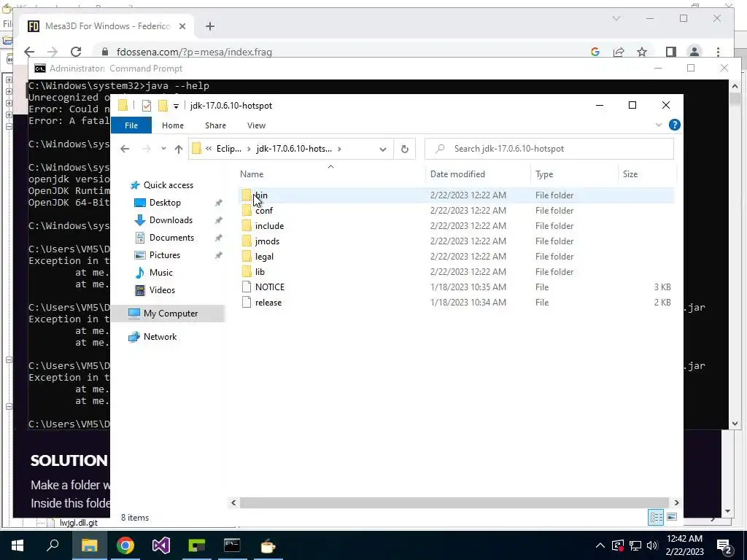Refresh the jdk-17.0.6.10-hotspot folder view
This screenshot has height=560, width=747.
click(404, 149)
